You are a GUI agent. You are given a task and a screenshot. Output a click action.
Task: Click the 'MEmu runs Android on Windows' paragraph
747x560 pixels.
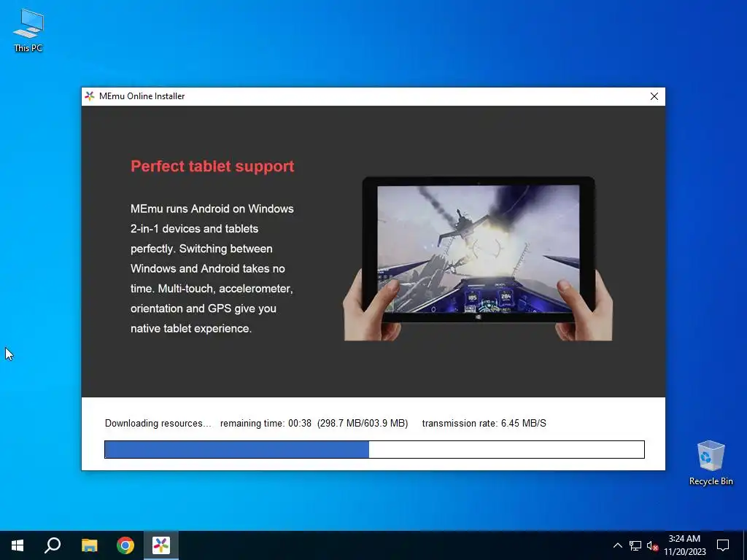coord(212,268)
